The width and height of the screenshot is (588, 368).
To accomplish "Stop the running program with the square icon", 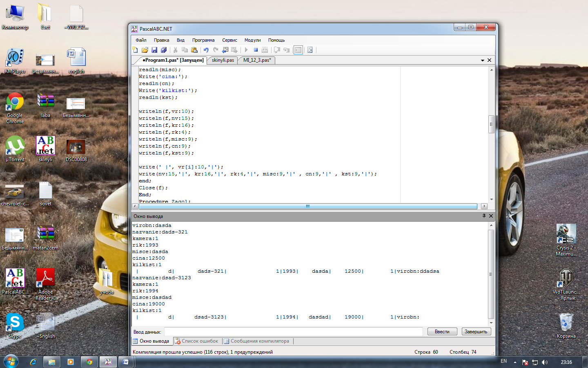I will (x=256, y=50).
